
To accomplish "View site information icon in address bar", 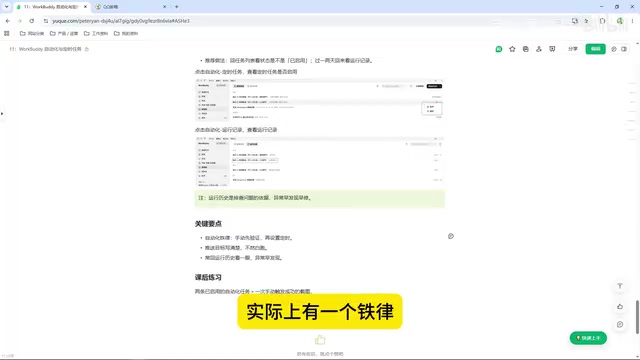I will 46,21.
